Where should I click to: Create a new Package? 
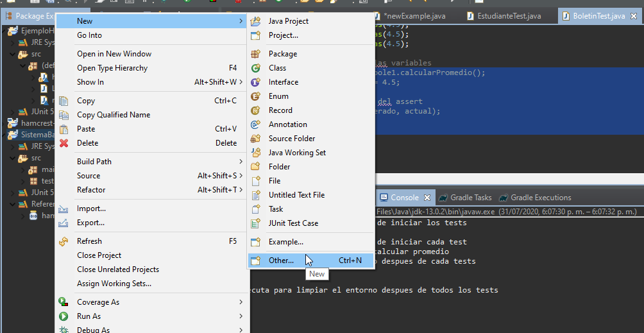[x=310, y=54]
